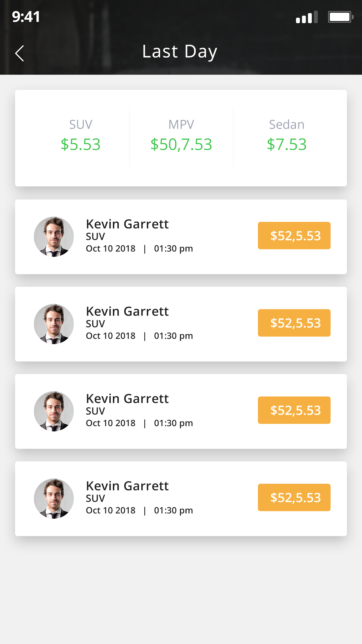The width and height of the screenshot is (362, 644).
Task: Select the SUV earnings tab
Action: (80, 136)
